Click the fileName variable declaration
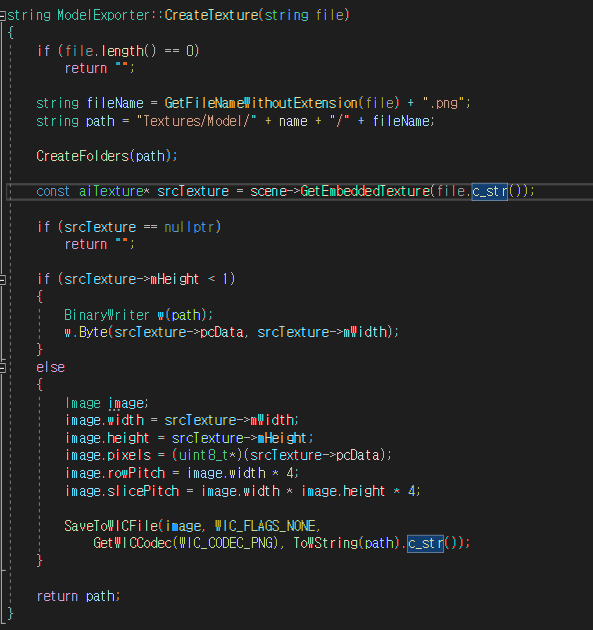This screenshot has height=630, width=593. [115, 103]
